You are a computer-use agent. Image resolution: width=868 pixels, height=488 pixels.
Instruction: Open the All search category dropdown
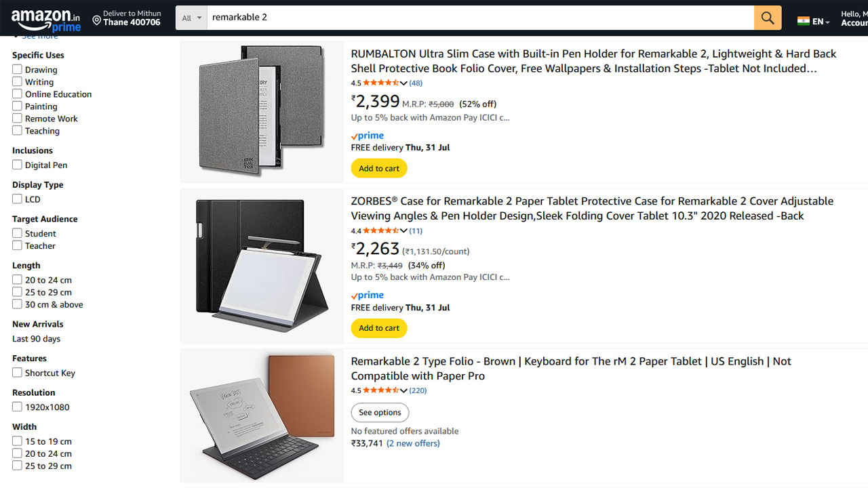[192, 18]
